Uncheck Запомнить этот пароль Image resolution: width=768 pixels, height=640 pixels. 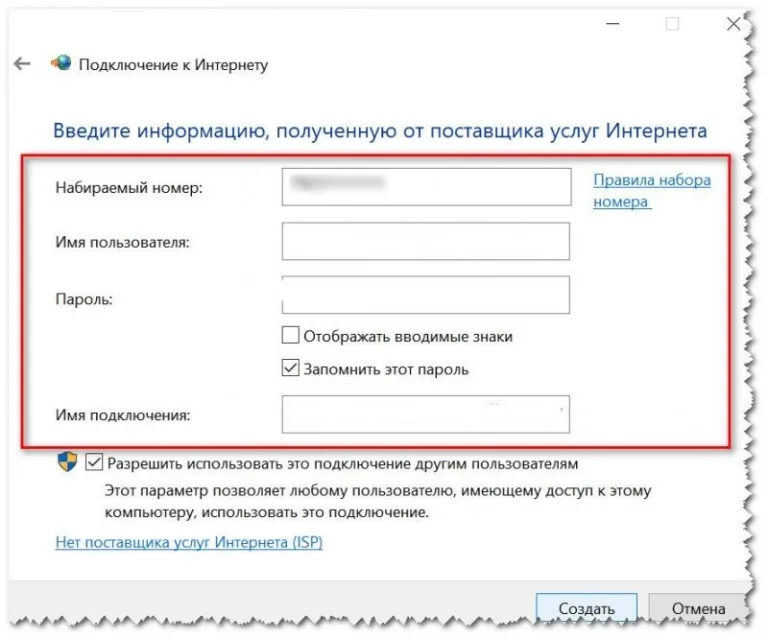290,368
